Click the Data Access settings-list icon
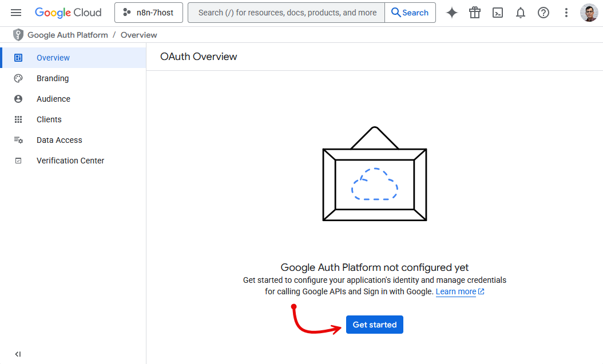 (18, 140)
